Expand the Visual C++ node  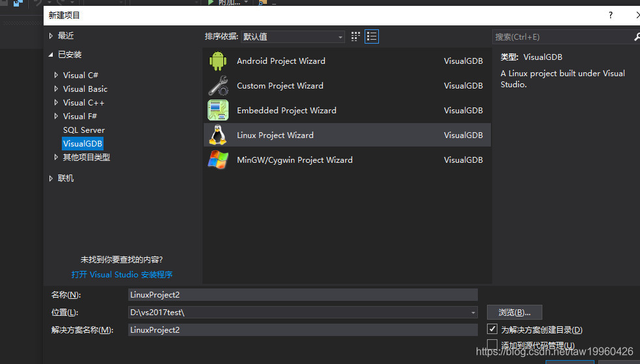click(56, 102)
